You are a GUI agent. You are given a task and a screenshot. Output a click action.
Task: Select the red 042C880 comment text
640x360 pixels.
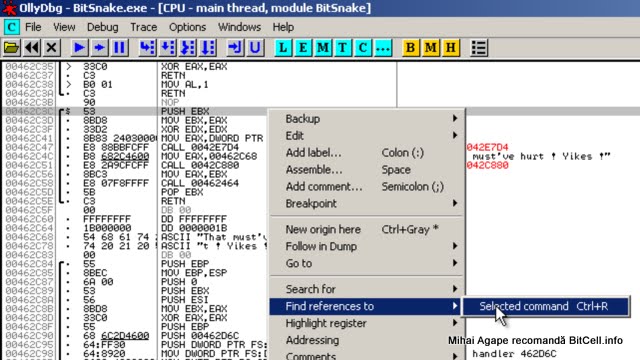click(487, 165)
